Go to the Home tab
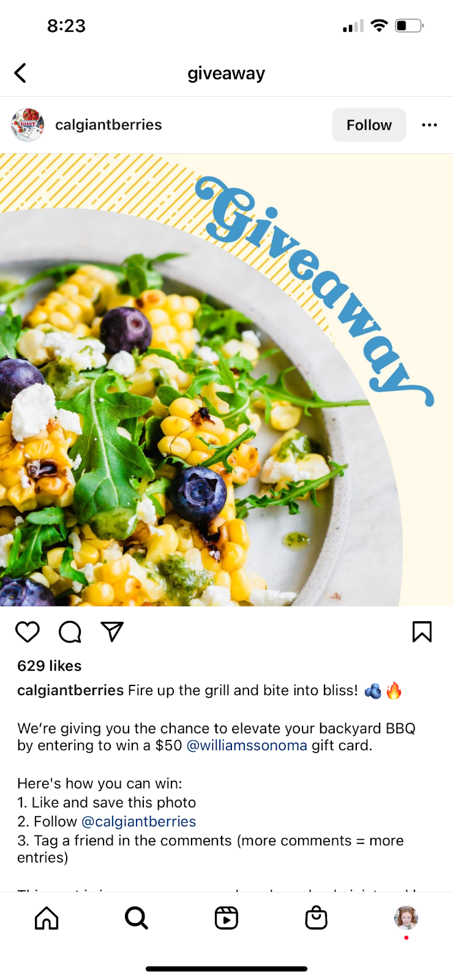Screen dimensions: 453x980 coord(47,918)
